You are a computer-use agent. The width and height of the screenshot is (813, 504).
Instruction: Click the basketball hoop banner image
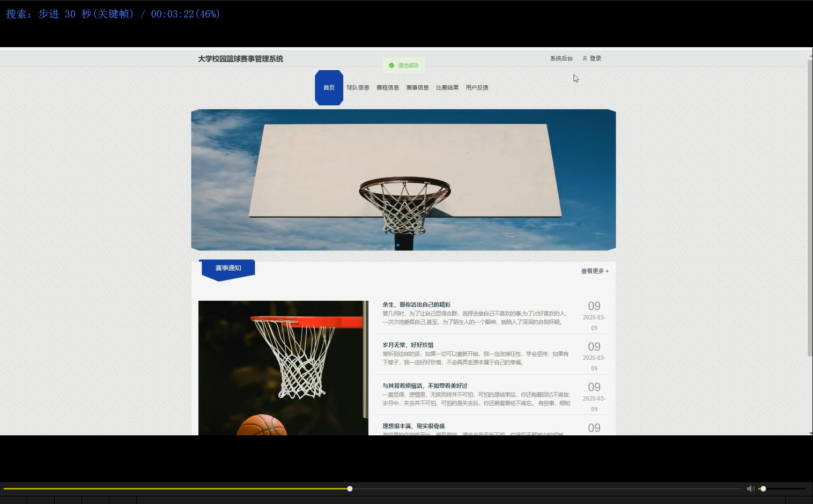(x=403, y=180)
